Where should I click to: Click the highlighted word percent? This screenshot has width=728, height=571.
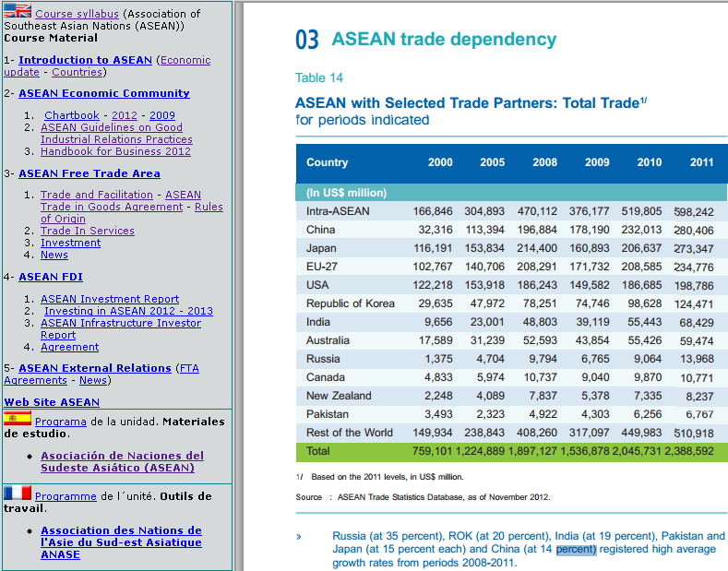coord(576,549)
